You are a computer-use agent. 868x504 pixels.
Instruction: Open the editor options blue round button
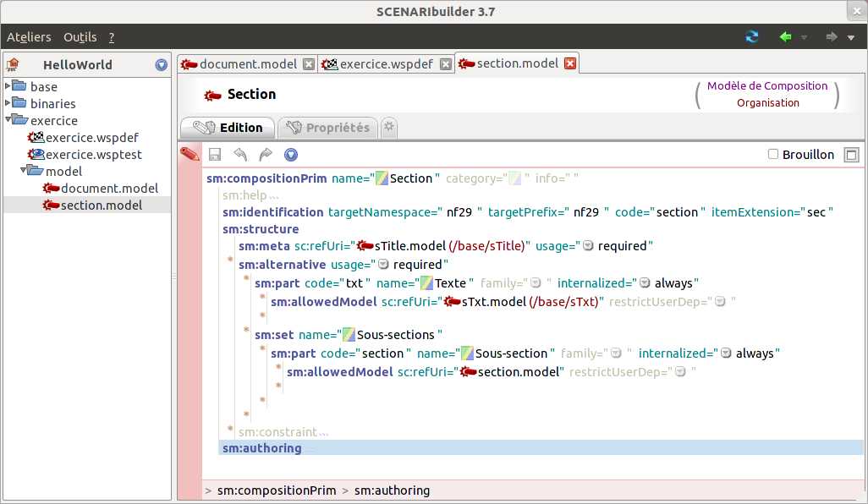(x=291, y=155)
